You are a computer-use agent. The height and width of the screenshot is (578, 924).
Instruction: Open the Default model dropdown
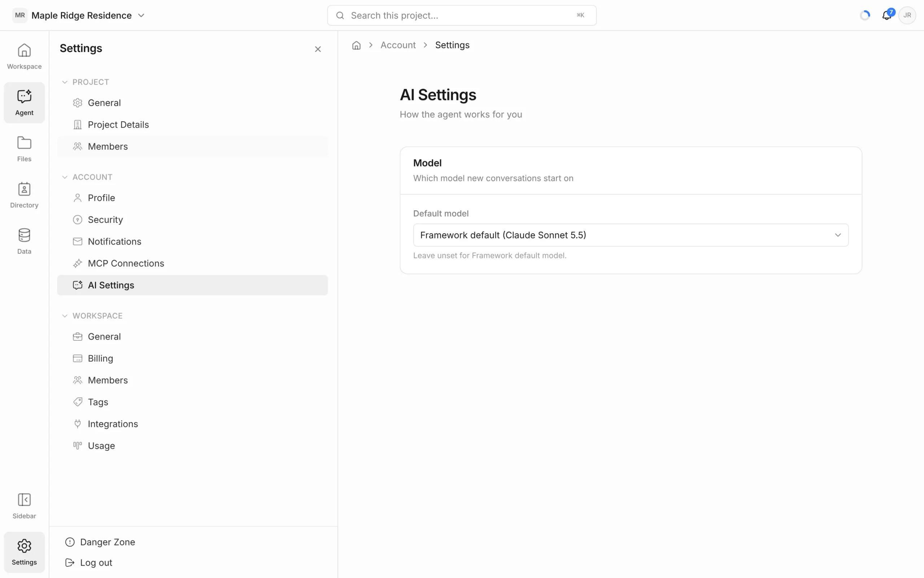pos(631,235)
